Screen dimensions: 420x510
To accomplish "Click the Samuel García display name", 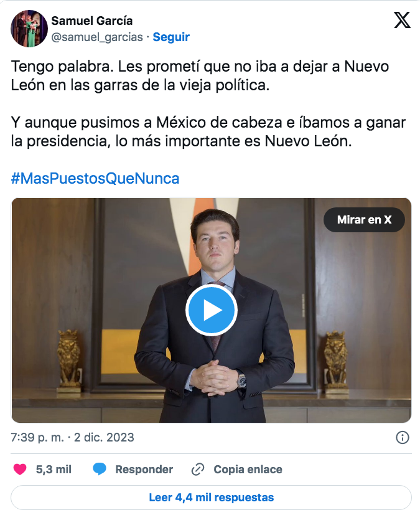I will [x=92, y=21].
